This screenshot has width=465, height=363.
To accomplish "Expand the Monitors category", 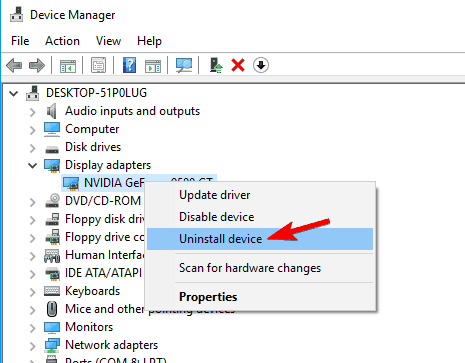I will [32, 328].
